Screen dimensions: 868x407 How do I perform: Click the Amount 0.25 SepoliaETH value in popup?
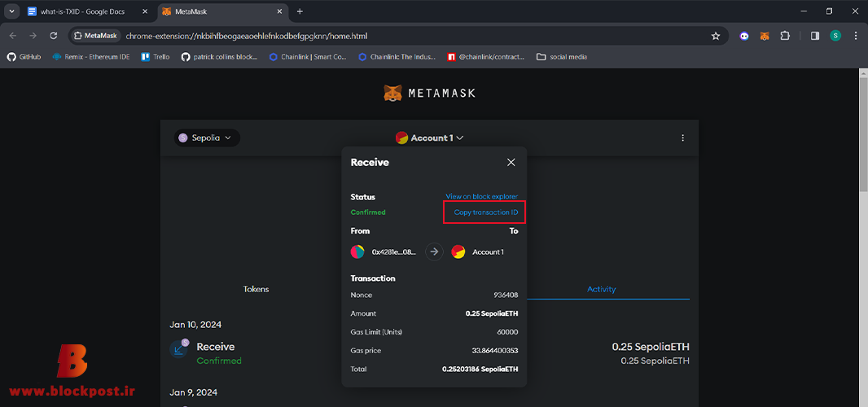[492, 313]
